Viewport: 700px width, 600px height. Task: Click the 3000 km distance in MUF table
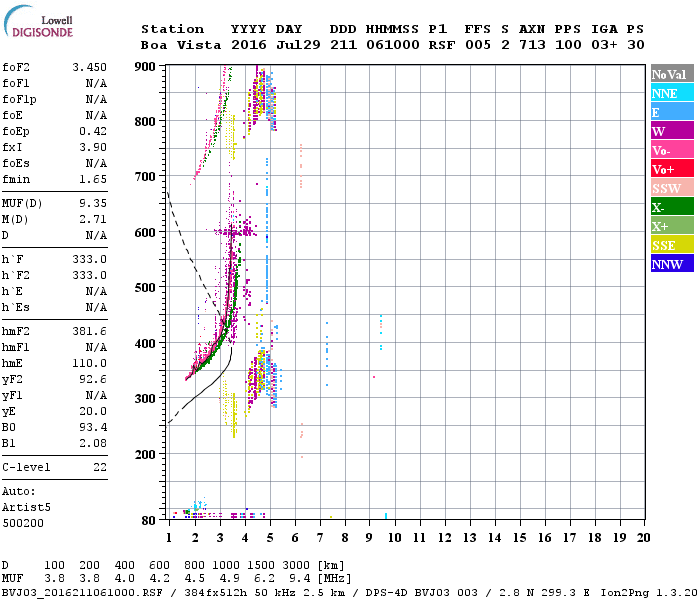coord(296,565)
